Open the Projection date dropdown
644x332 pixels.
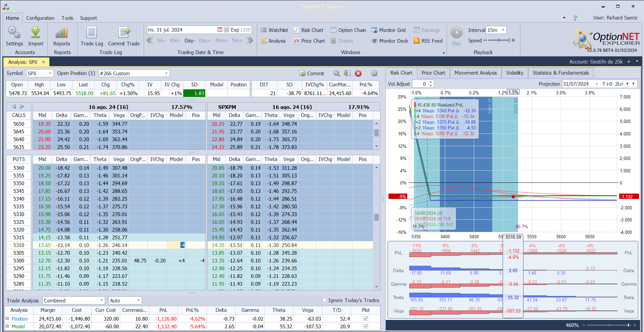click(x=597, y=84)
